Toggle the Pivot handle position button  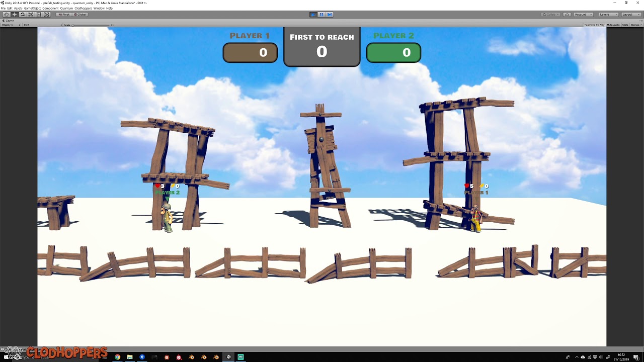pos(64,15)
